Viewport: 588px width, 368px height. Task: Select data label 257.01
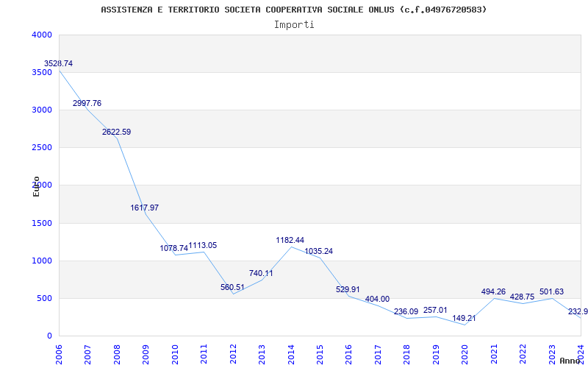coord(435,310)
